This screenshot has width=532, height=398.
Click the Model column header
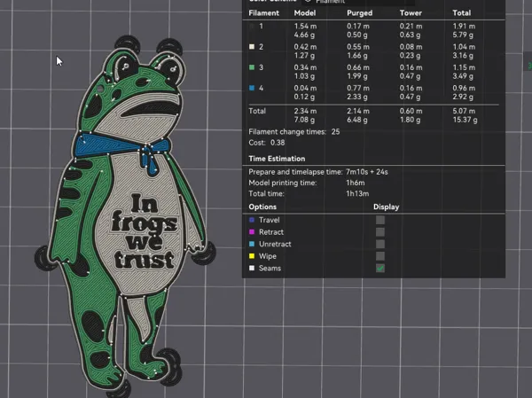coord(305,13)
